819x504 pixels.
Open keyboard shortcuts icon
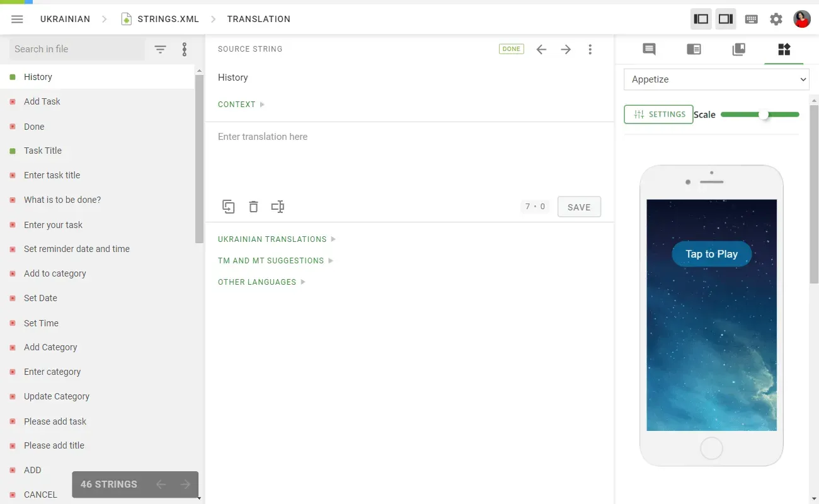(751, 19)
